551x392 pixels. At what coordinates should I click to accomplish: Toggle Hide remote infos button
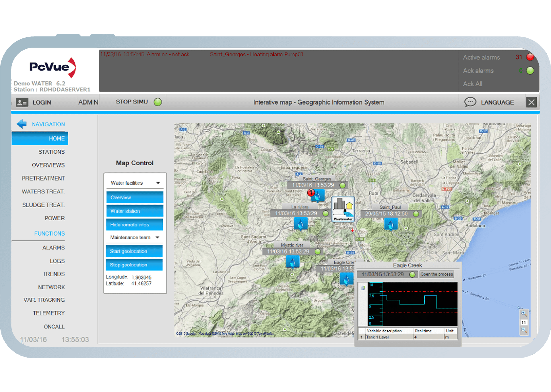(135, 225)
